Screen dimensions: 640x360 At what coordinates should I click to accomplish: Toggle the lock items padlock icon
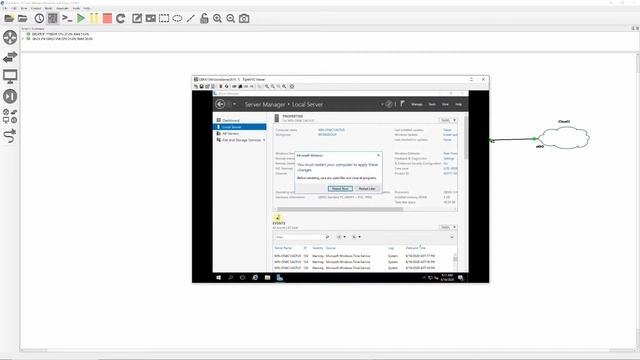[x=204, y=18]
